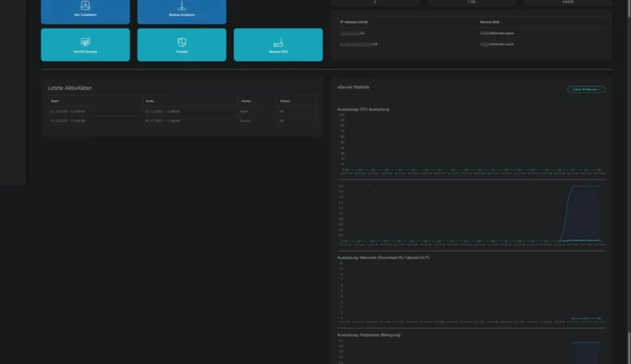Click the Ende column header
631x364 pixels.
pos(150,101)
